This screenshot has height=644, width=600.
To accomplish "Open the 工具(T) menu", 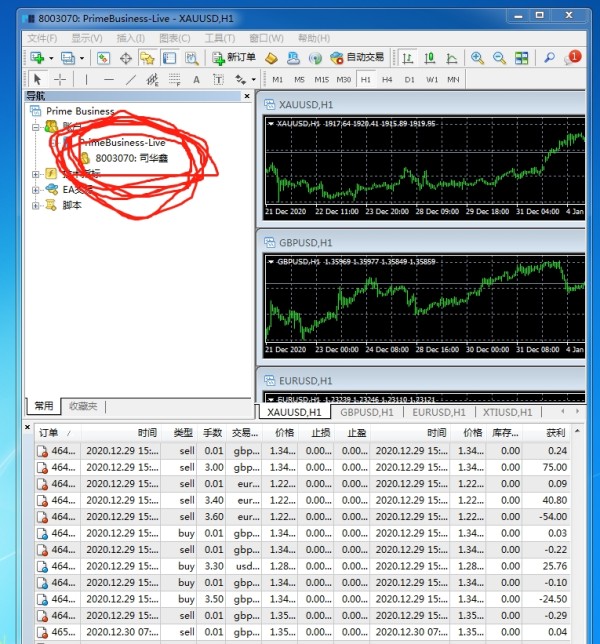I will [x=220, y=38].
